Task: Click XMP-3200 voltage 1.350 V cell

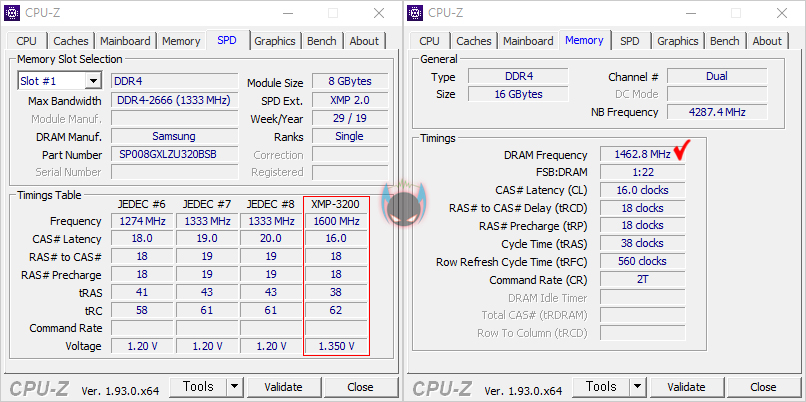Action: [x=337, y=346]
